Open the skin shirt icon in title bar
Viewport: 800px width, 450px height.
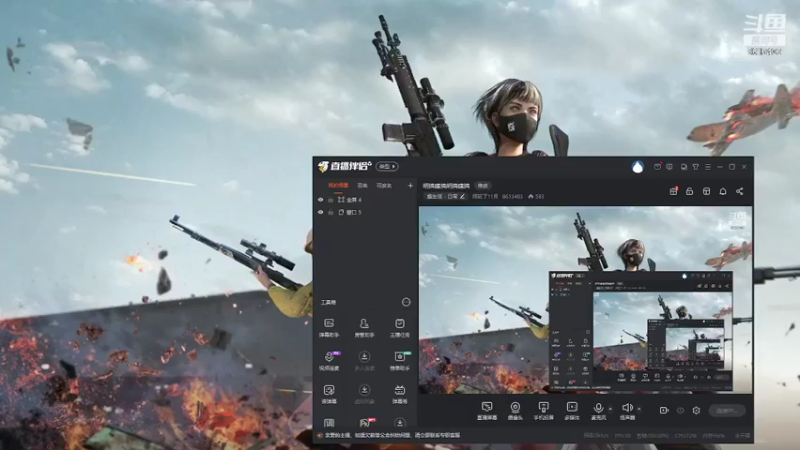pos(695,167)
